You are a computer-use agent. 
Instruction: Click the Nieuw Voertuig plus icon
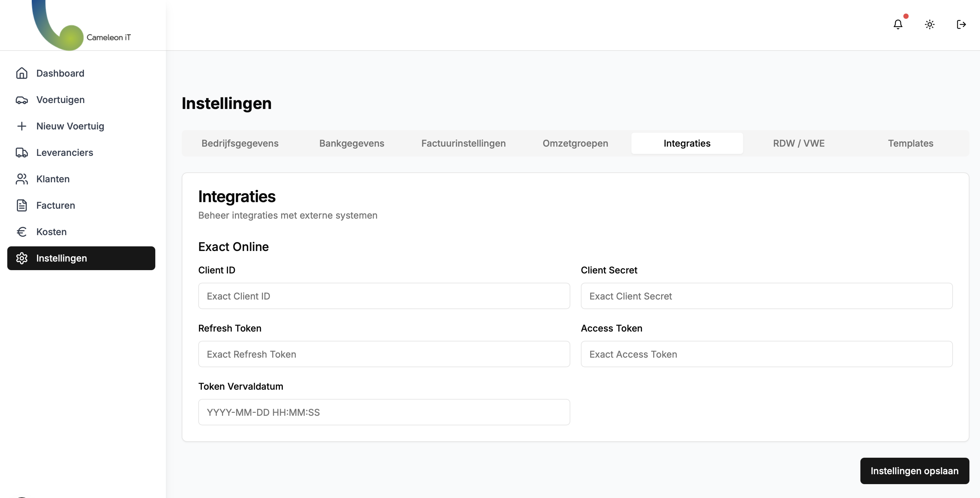(22, 126)
